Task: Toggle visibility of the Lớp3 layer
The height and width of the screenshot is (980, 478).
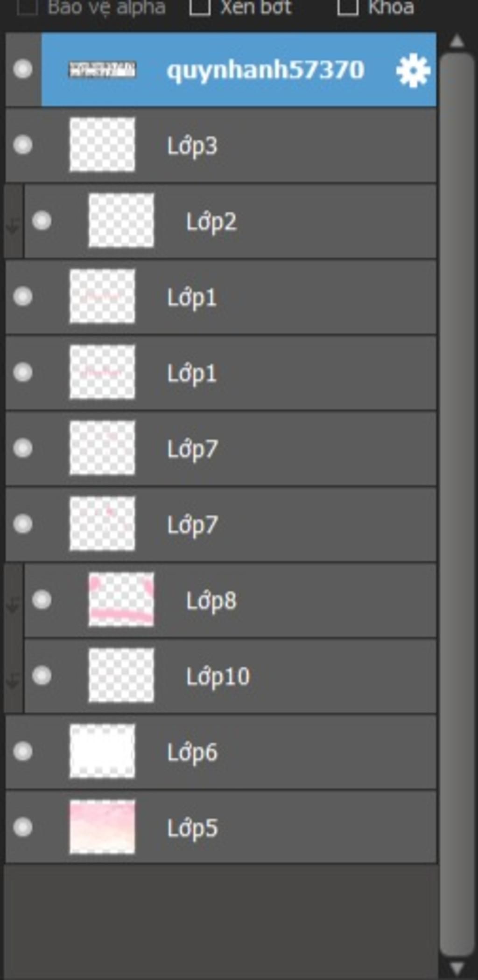Action: (23, 145)
